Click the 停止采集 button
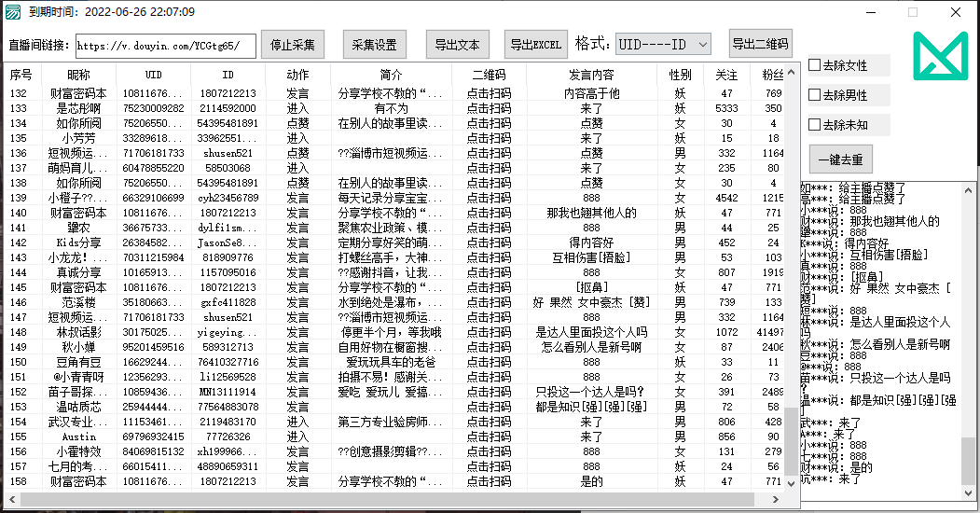This screenshot has width=980, height=513. tap(293, 45)
